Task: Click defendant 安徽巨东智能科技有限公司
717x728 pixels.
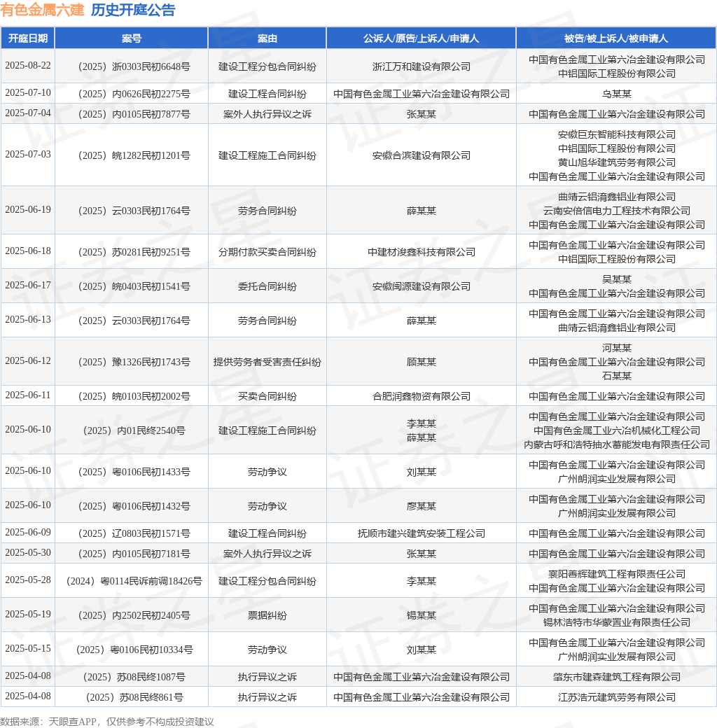Action: (616, 134)
